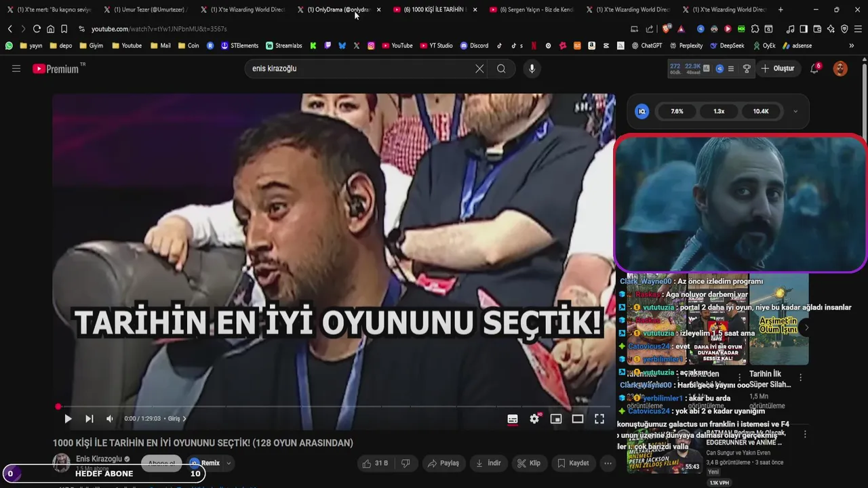Open more actions menu beside Kaydet

[x=608, y=463]
